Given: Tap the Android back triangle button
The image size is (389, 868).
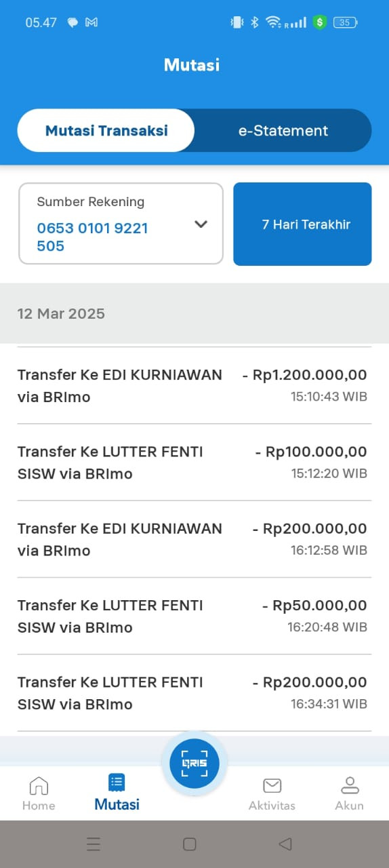Looking at the screenshot, I should click(x=285, y=844).
